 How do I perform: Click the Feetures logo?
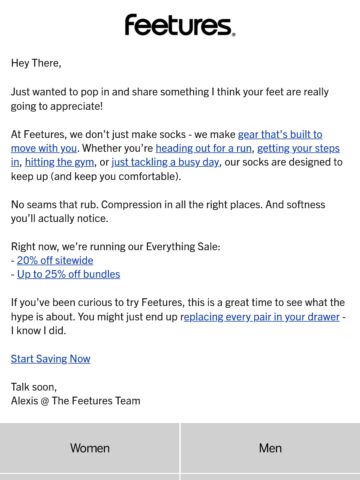pos(180,25)
